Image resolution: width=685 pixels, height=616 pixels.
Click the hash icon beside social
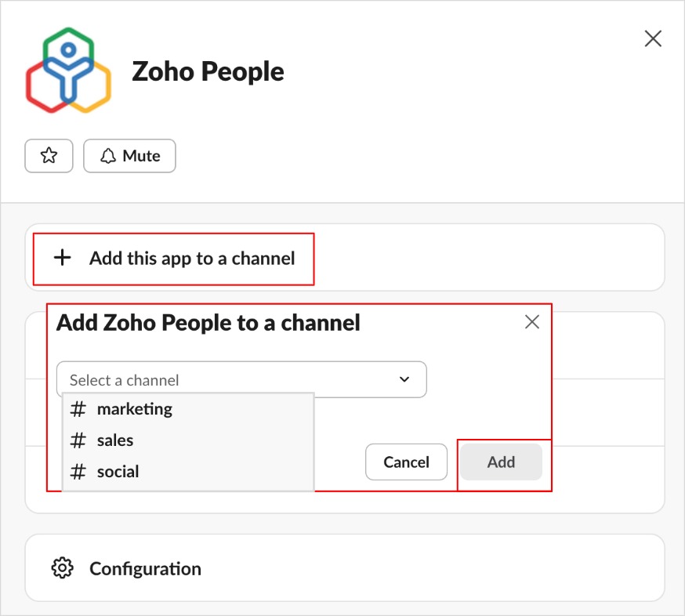(78, 472)
